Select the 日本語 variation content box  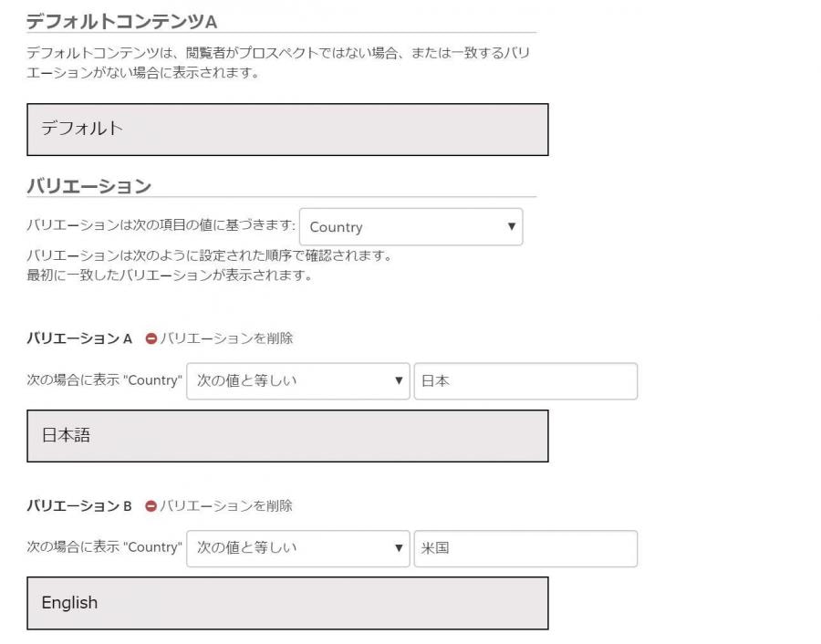pos(287,436)
